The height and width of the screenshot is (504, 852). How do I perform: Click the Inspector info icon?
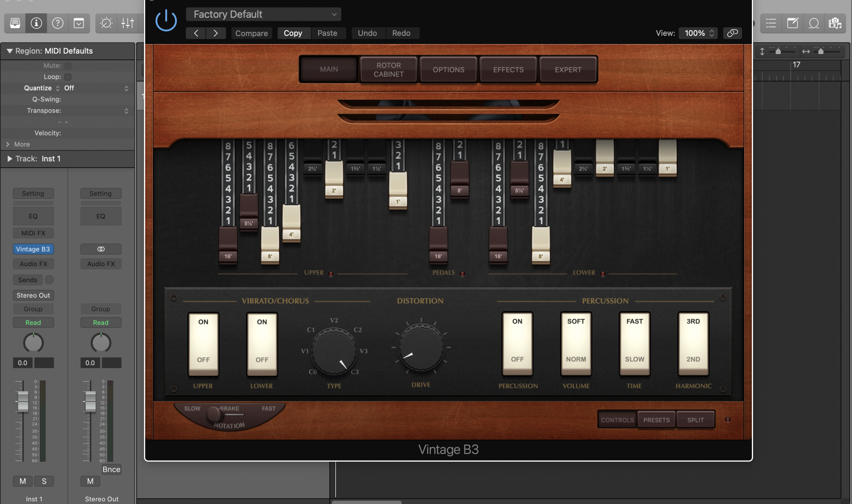pos(36,23)
